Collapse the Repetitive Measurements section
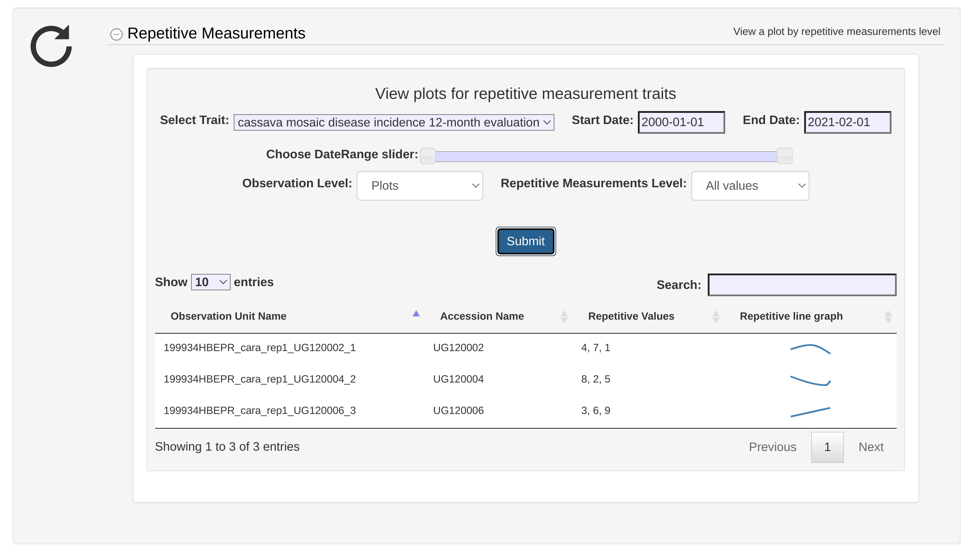This screenshot has width=975, height=560. [116, 34]
